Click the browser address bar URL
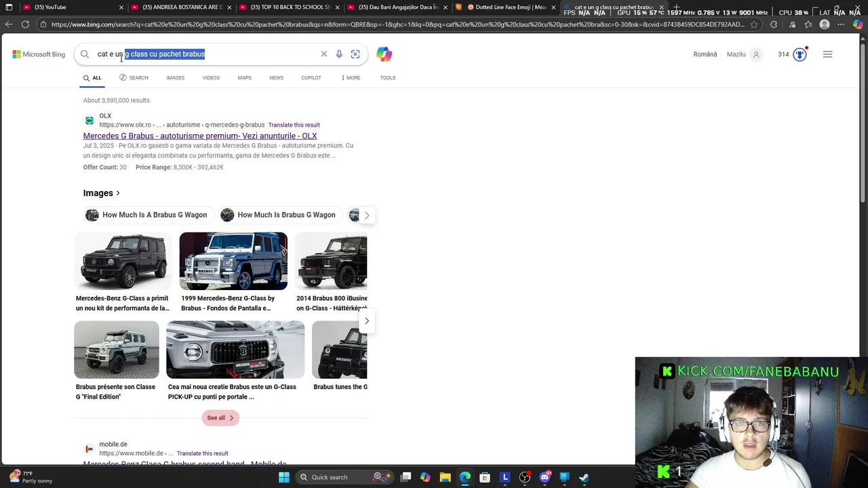The image size is (868, 488). point(397,24)
